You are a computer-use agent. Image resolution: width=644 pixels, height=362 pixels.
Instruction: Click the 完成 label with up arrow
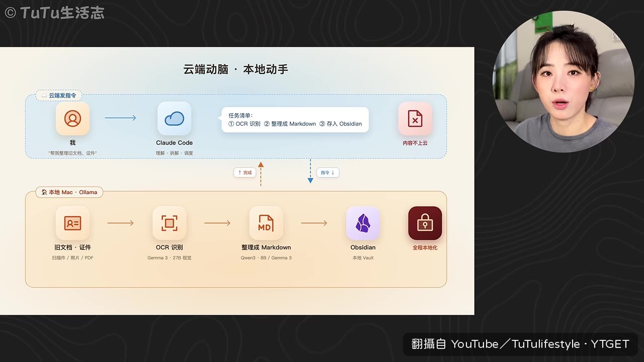(x=245, y=172)
